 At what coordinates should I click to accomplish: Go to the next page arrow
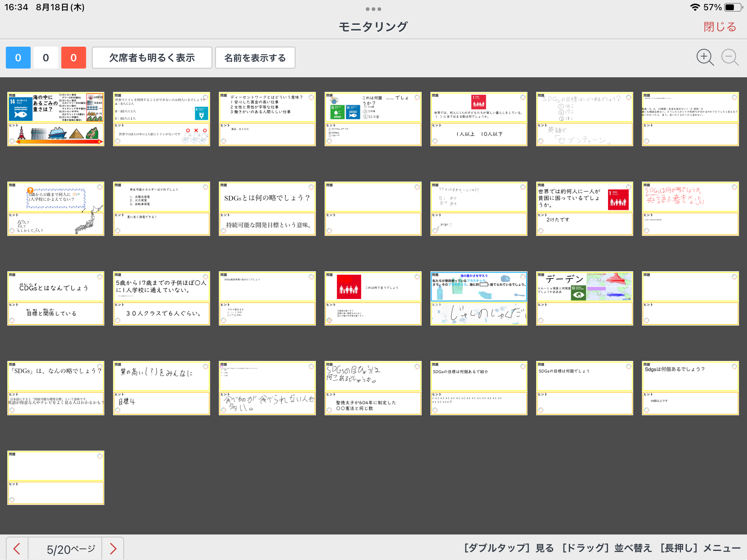coord(113,549)
